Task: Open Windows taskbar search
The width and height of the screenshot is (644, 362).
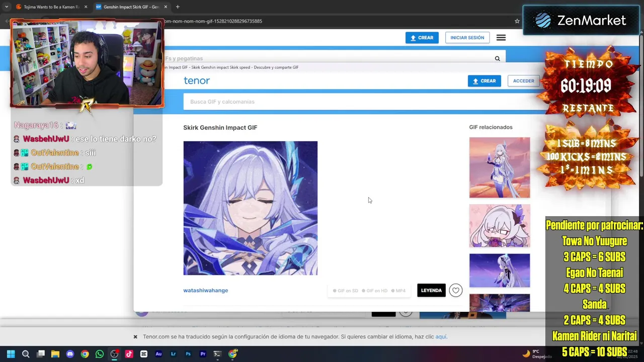Action: [x=26, y=354]
